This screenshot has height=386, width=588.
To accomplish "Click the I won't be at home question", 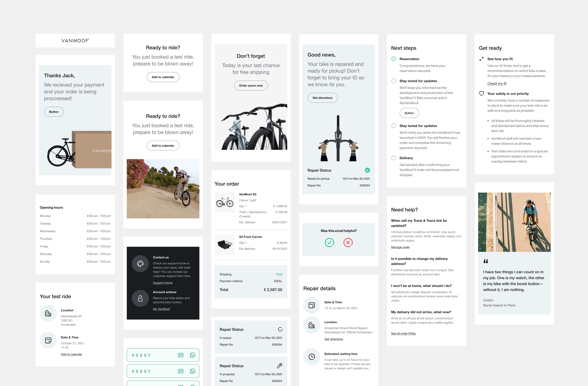I will [x=421, y=286].
